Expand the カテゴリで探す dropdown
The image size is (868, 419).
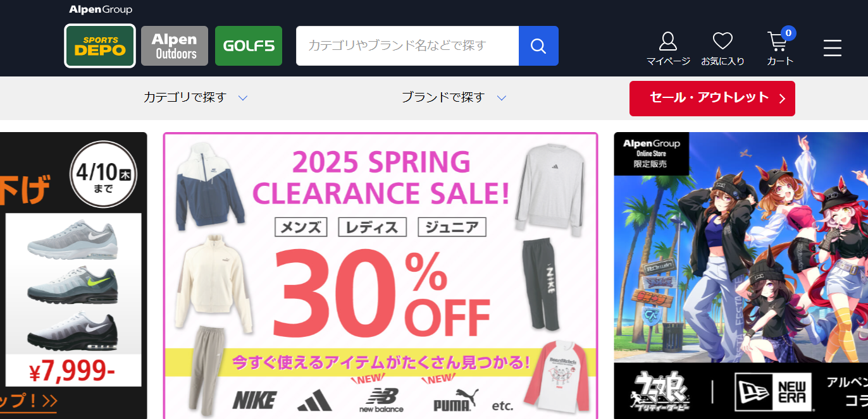(x=195, y=98)
